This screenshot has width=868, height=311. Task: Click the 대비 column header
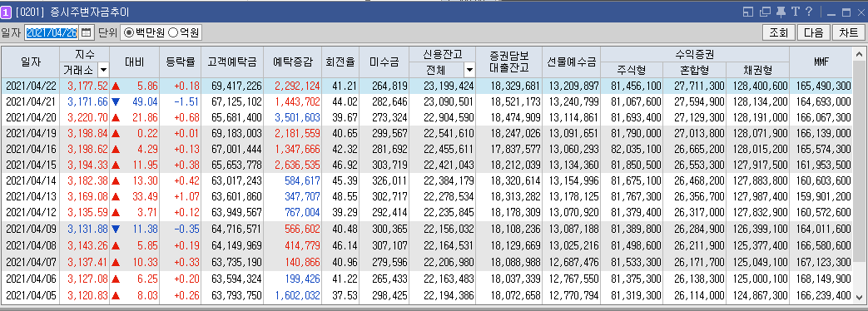point(135,62)
